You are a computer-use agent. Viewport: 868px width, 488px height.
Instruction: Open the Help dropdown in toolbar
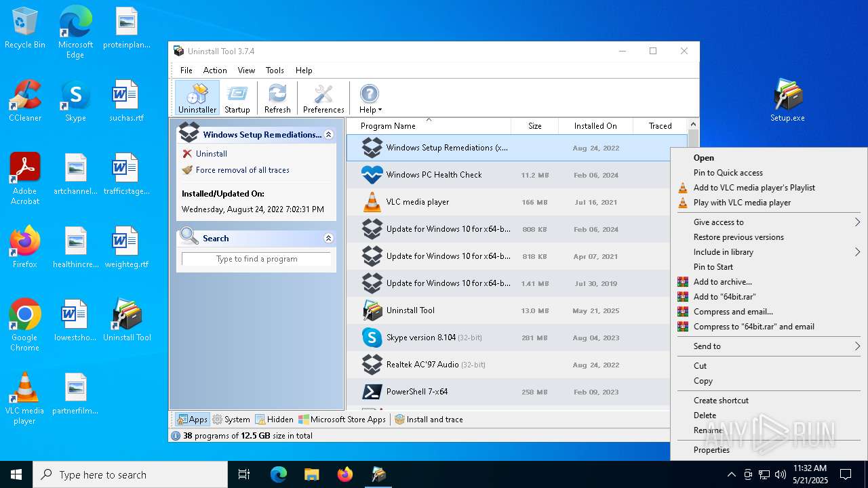tap(370, 98)
